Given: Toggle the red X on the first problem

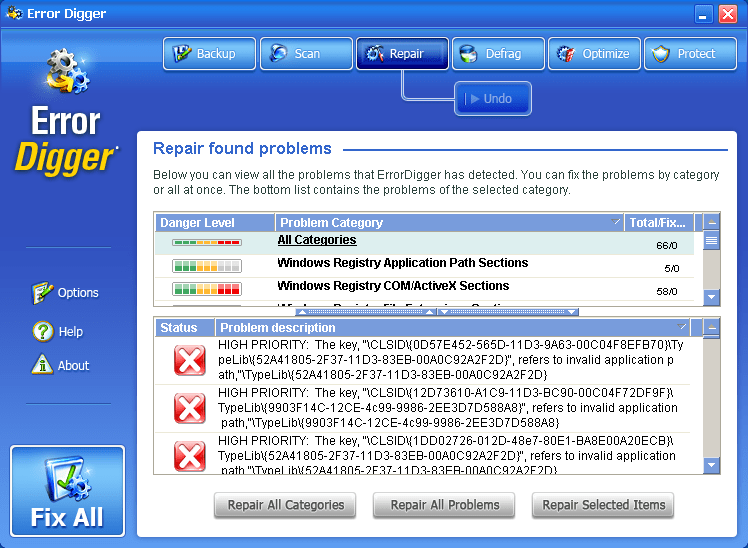Looking at the screenshot, I should (x=189, y=360).
